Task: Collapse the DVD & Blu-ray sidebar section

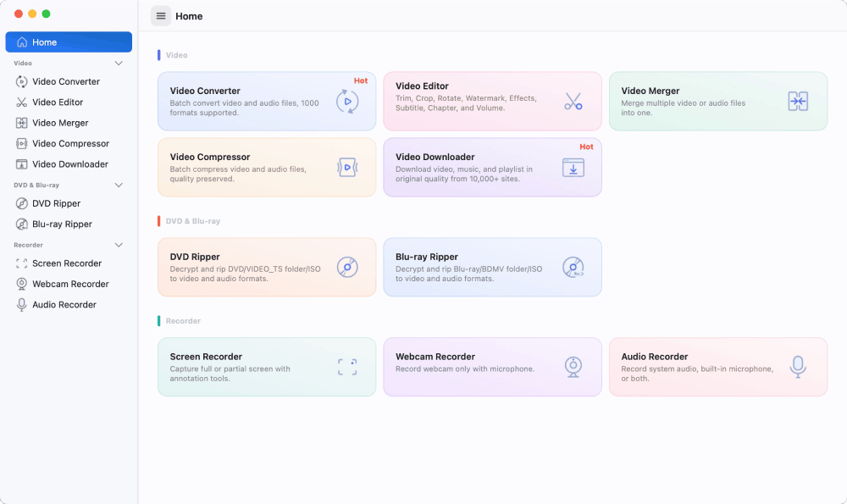Action: pyautogui.click(x=119, y=185)
